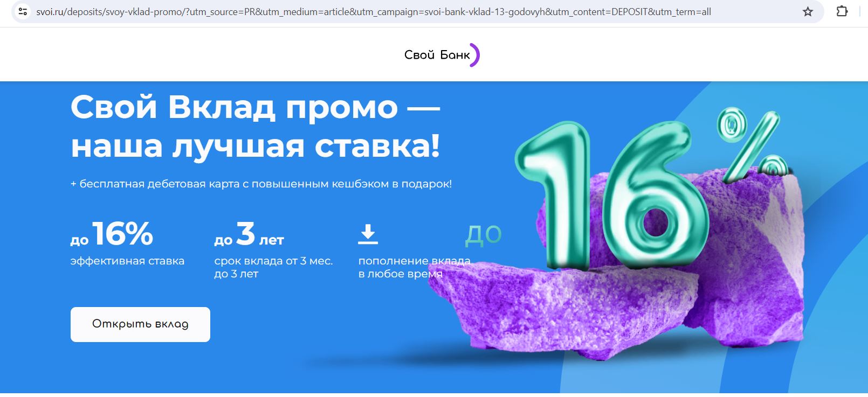Click the site information icon in address bar

[x=23, y=11]
